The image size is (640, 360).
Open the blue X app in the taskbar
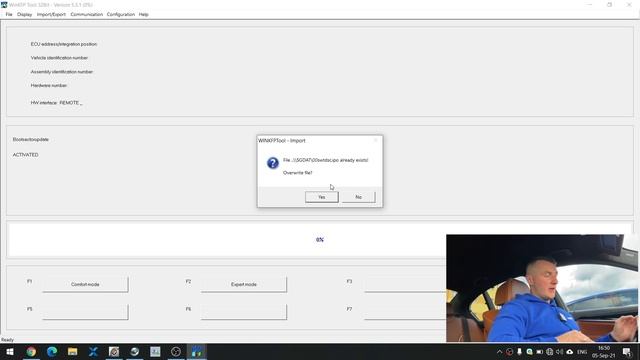(93, 351)
